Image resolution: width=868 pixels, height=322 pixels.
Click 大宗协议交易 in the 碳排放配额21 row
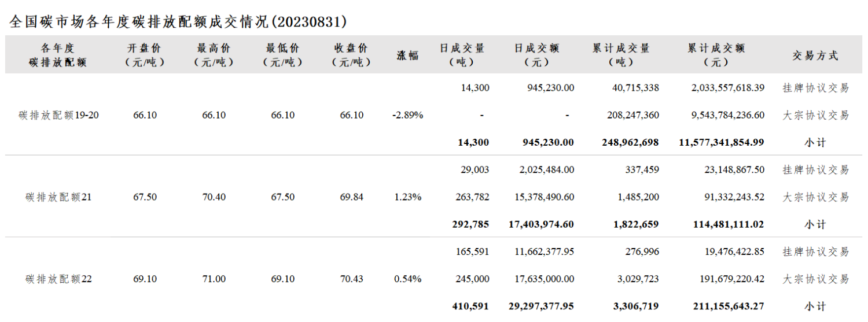coord(815,197)
